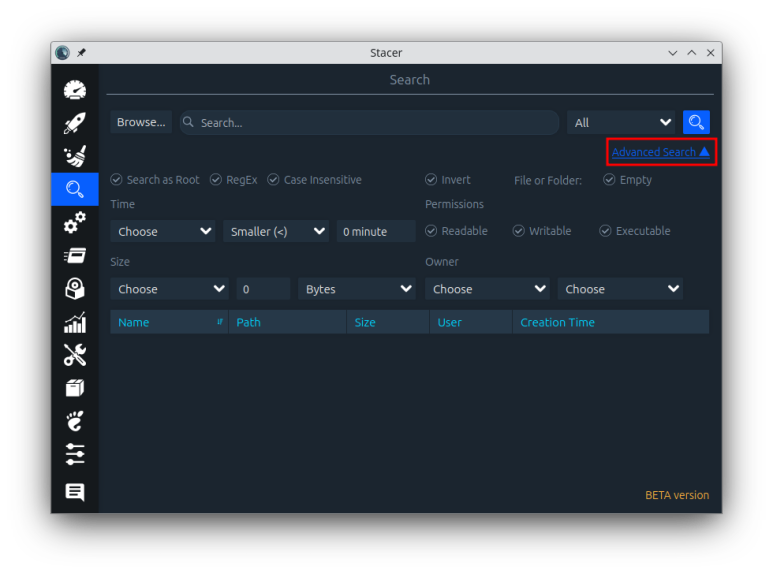Image resolution: width=773 pixels, height=574 pixels.
Task: Open the second Owner Choose dropdown
Action: 620,289
